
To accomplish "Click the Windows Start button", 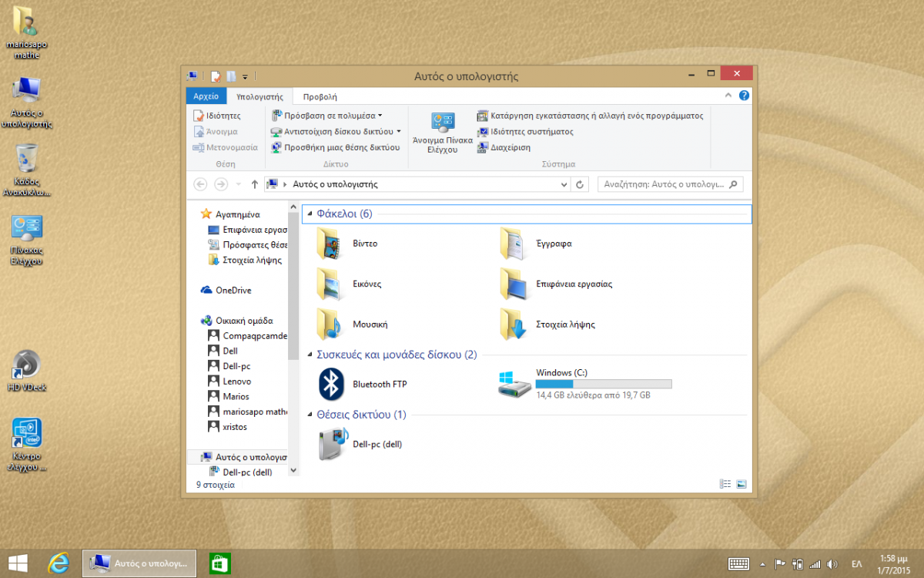I will 18,563.
